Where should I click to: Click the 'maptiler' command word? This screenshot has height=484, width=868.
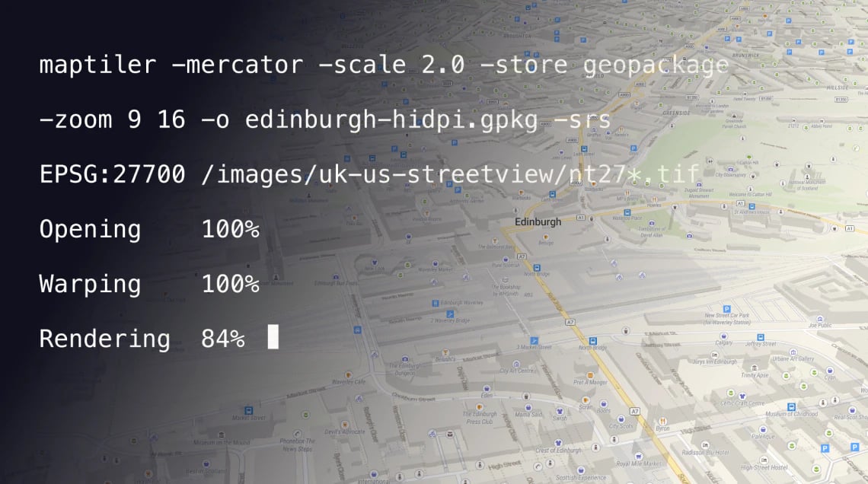click(97, 65)
